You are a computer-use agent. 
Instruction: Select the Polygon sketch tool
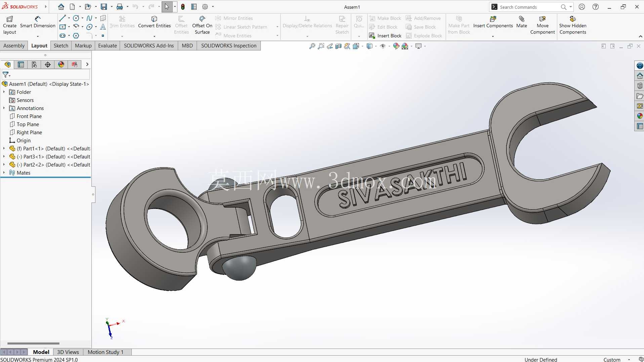(x=76, y=36)
